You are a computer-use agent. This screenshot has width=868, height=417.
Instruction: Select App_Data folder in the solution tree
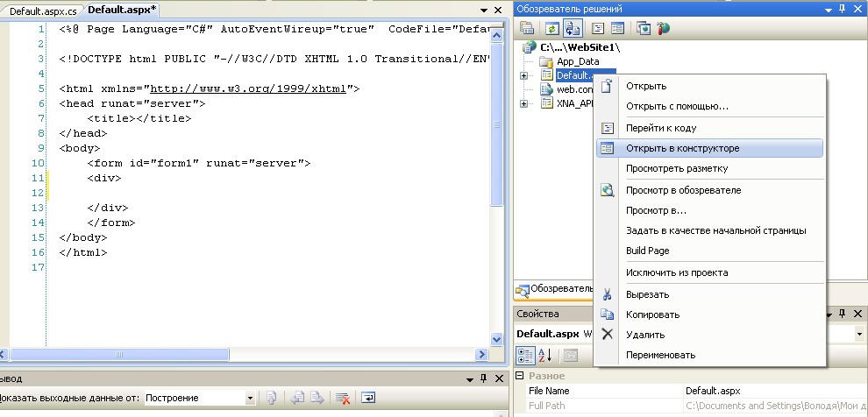[578, 61]
